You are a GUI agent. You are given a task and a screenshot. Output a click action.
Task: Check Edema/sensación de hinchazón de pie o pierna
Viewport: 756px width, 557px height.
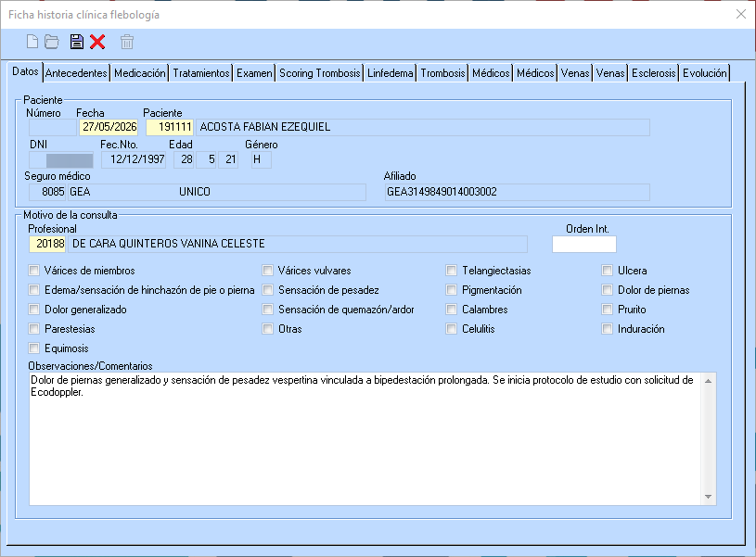coord(33,290)
